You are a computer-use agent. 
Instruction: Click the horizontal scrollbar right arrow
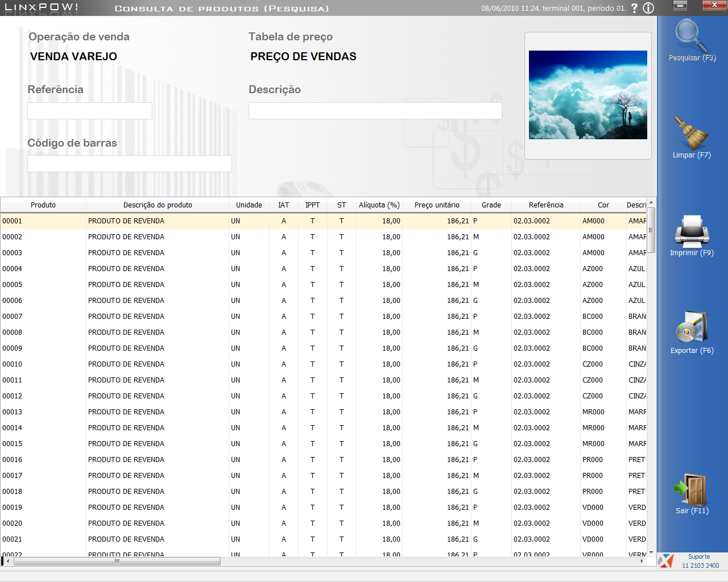point(642,562)
